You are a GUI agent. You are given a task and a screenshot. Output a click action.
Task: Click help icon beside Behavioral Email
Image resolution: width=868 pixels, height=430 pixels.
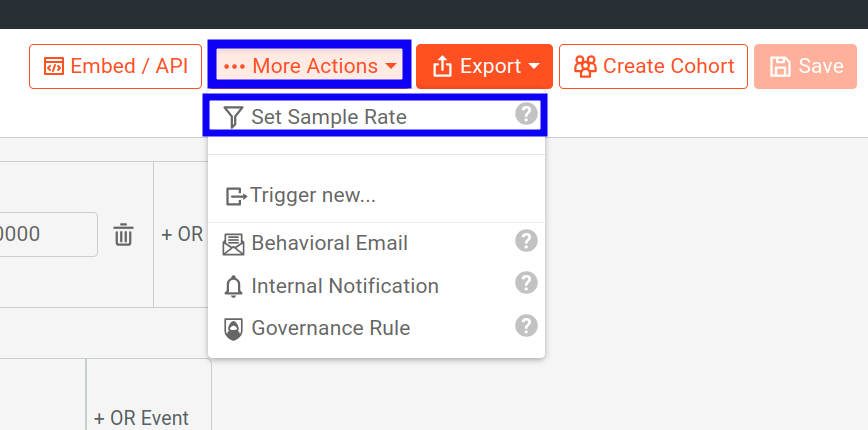pyautogui.click(x=526, y=241)
